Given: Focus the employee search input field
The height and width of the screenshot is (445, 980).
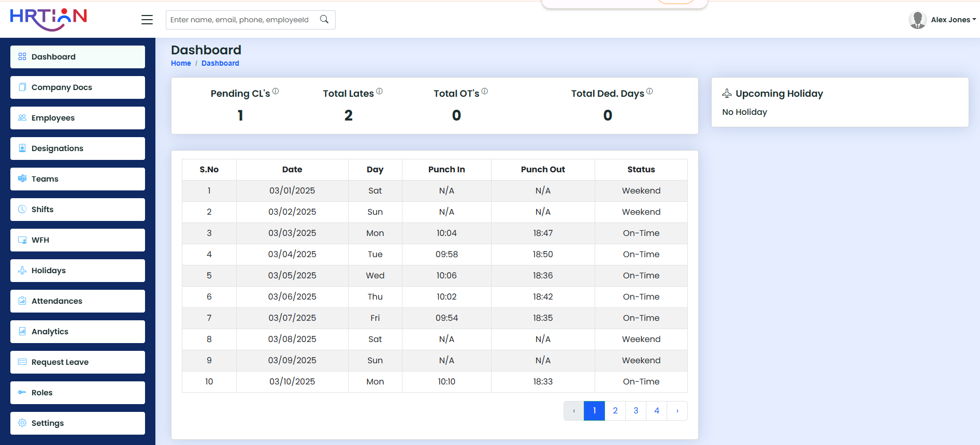Looking at the screenshot, I should [x=240, y=20].
